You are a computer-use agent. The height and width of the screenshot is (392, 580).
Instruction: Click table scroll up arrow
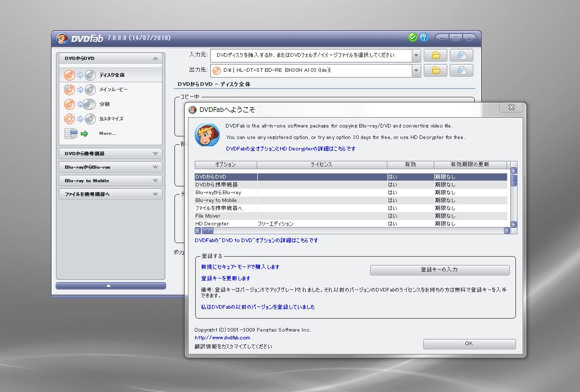(513, 171)
